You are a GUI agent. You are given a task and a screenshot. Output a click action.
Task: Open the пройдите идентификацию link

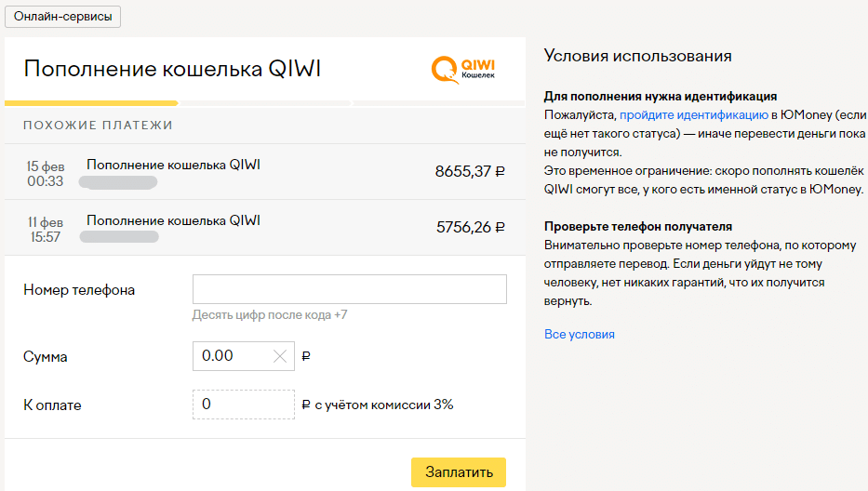[x=694, y=115]
